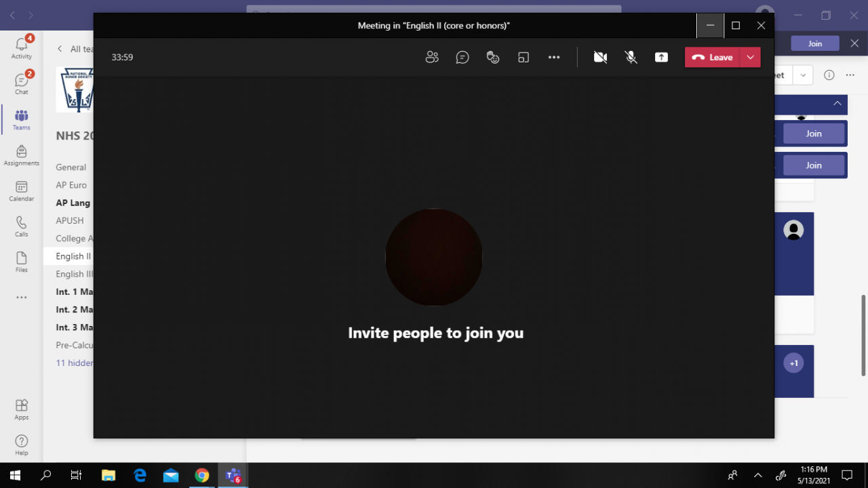Click the top-right Join button
The image size is (868, 488).
pyautogui.click(x=815, y=43)
